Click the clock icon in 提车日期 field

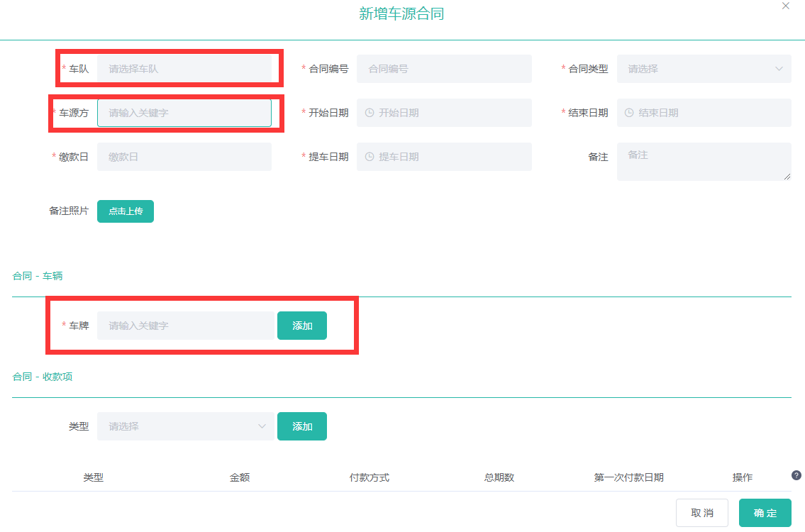(370, 157)
